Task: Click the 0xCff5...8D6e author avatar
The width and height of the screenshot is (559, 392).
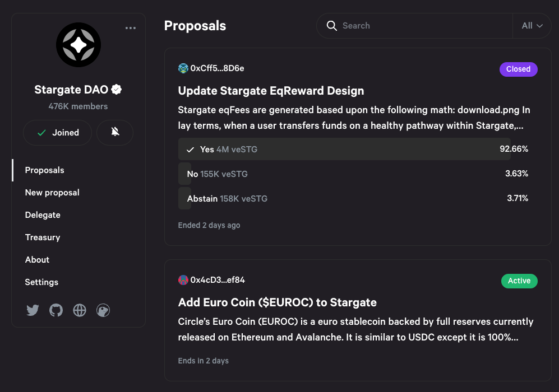Action: 183,68
